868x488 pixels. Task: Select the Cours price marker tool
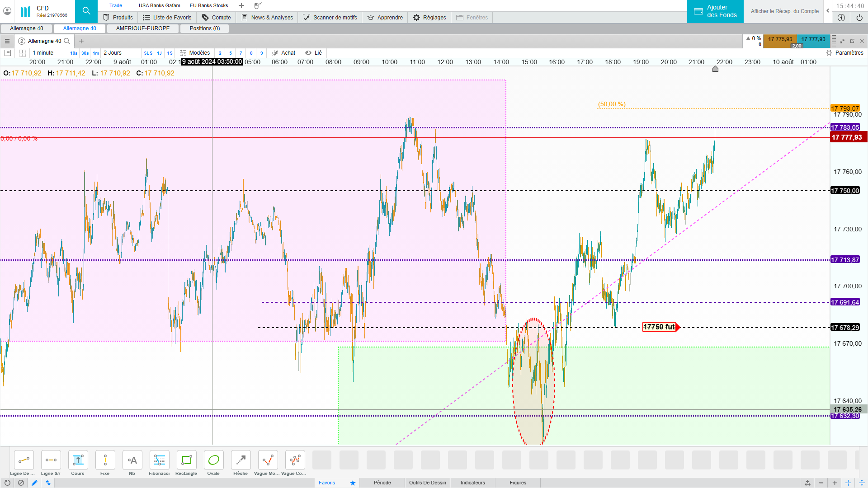(x=78, y=461)
